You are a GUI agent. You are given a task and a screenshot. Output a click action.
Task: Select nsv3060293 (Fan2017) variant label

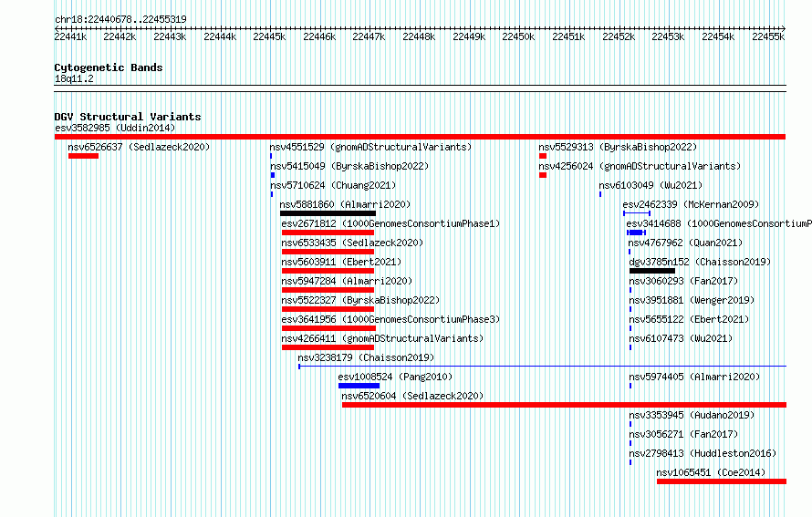[x=683, y=281]
